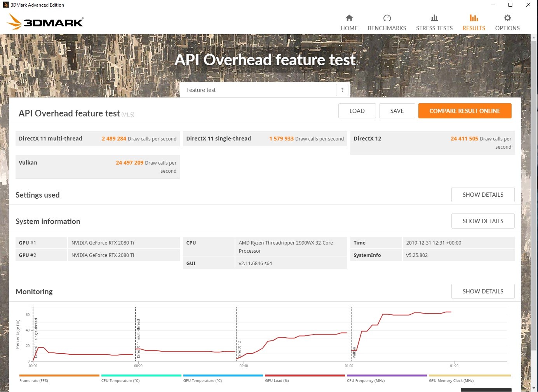
Task: Click the API Overhead feature test V1.5 heading
Action: [77, 113]
